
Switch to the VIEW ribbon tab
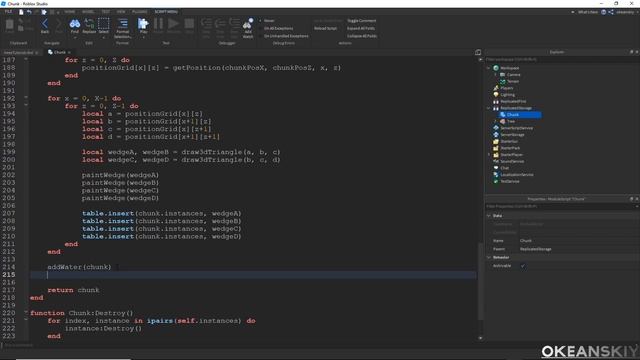pos(121,12)
